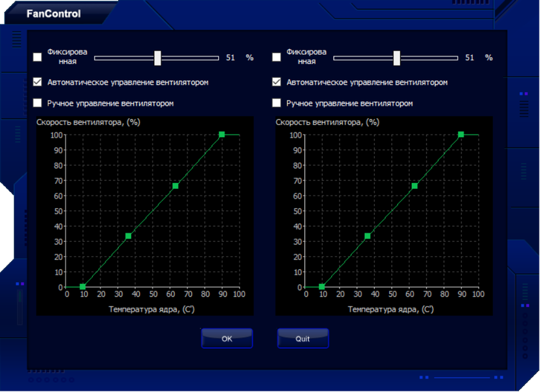The width and height of the screenshot is (540, 392).
Task: Select right graph curve point at 35°C
Action: (x=368, y=236)
